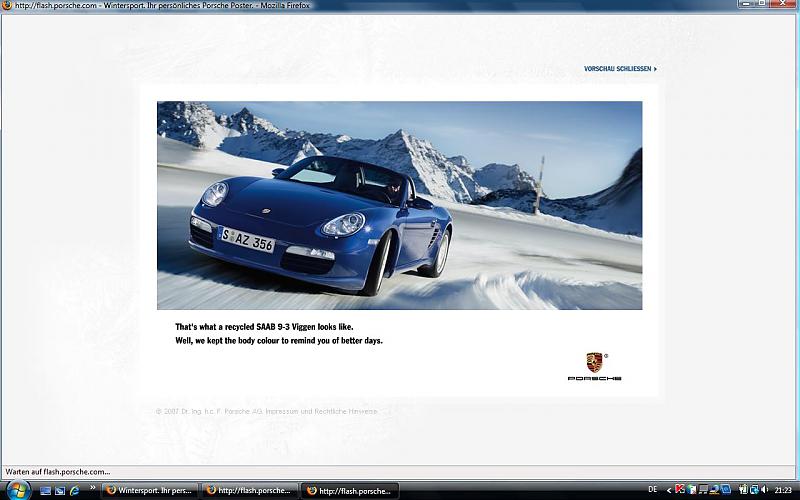Click the VORSCHAU SCHLIESSEN link
Image resolution: width=800 pixels, height=500 pixels.
[620, 68]
